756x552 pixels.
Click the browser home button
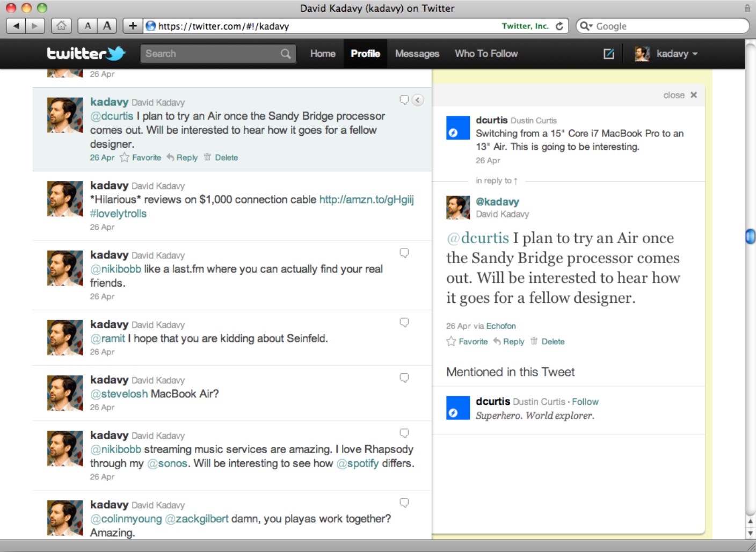point(61,26)
